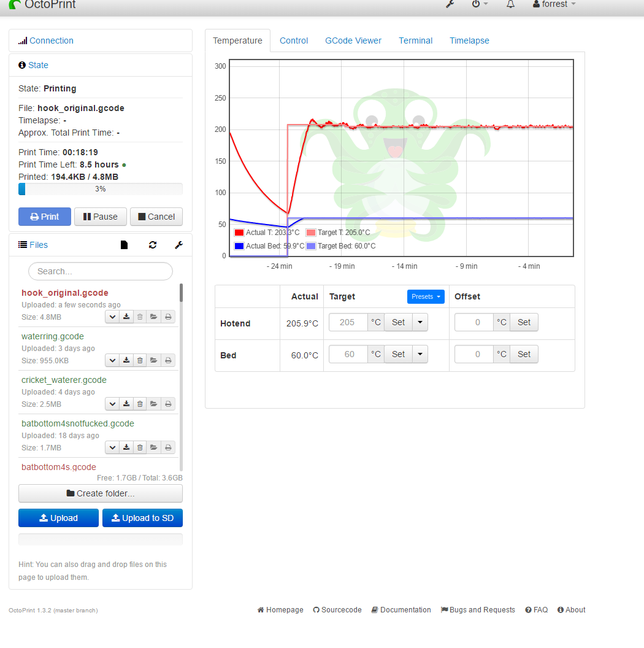644x648 pixels.
Task: Open the Presets dropdown for target temperature
Action: [x=426, y=296]
